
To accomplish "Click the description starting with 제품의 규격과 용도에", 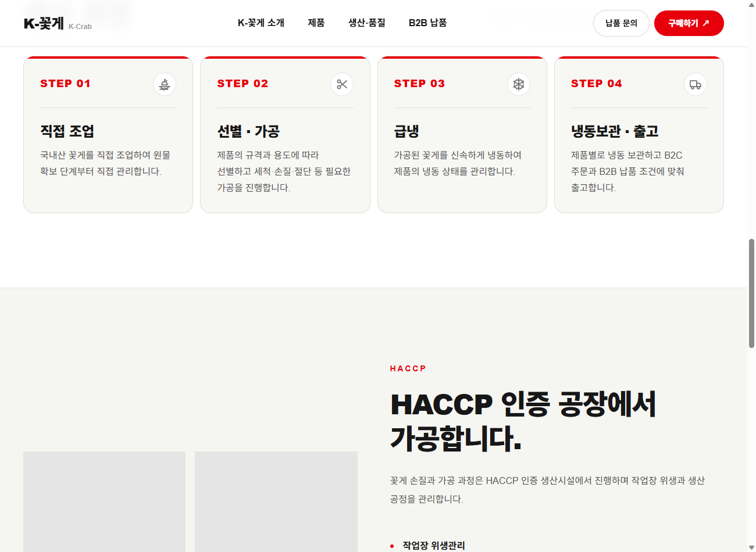I will coord(284,171).
